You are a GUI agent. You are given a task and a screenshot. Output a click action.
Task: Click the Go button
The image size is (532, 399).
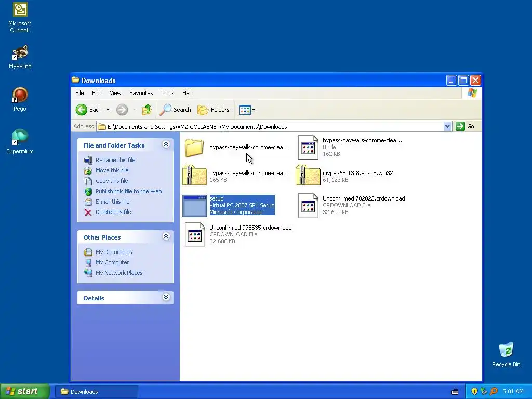point(465,127)
